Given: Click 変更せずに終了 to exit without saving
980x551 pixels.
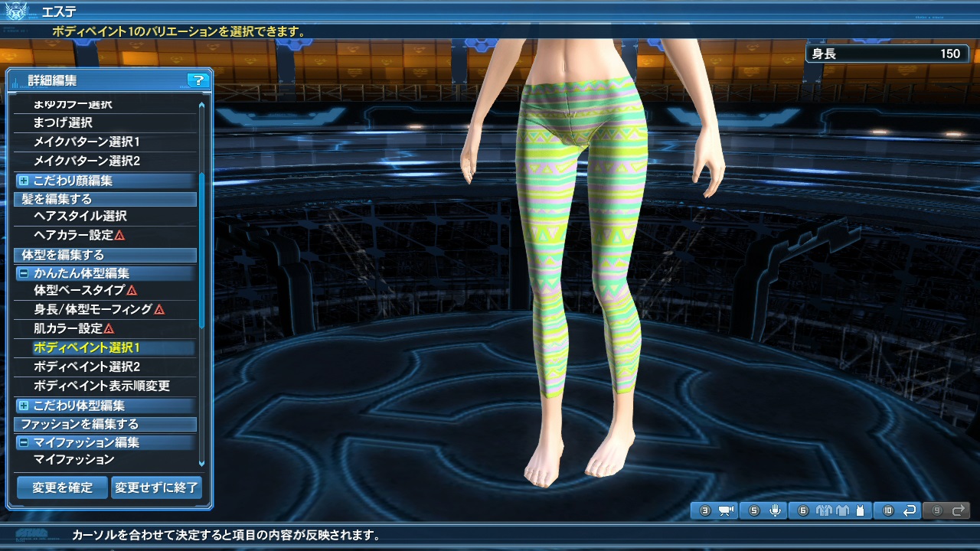Looking at the screenshot, I should point(156,487).
